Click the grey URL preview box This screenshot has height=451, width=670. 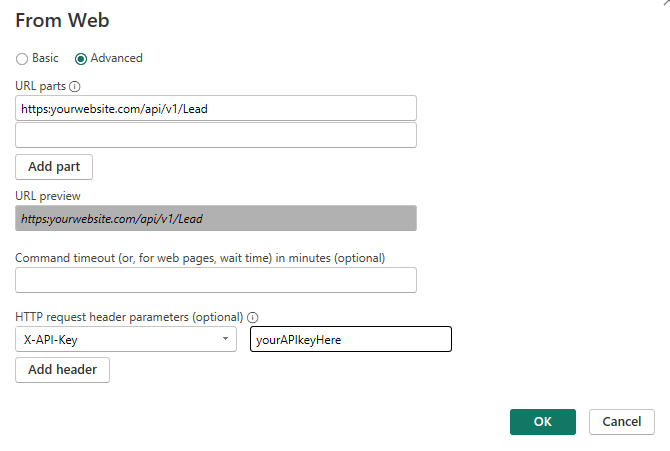point(216,218)
